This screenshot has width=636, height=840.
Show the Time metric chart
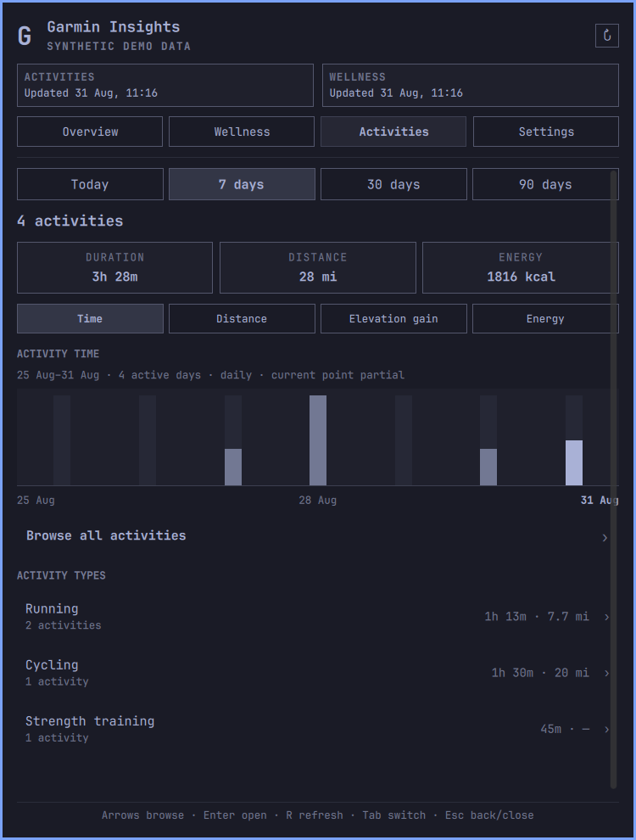point(90,319)
